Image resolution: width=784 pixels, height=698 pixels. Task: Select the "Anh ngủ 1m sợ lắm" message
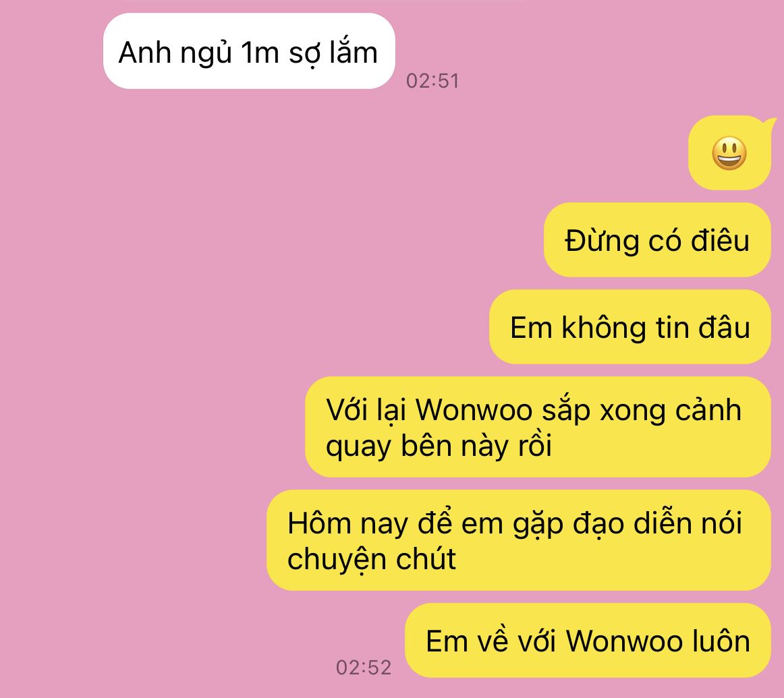(249, 51)
